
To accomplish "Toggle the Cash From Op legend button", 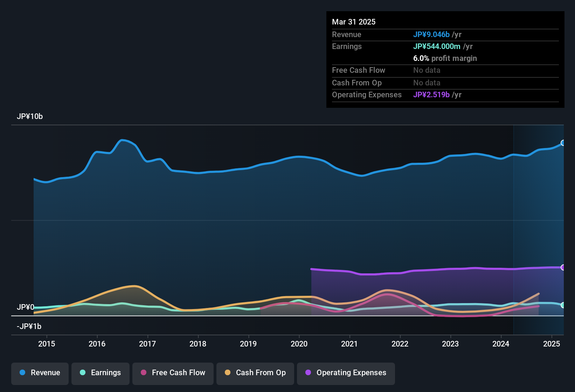I will pos(255,373).
